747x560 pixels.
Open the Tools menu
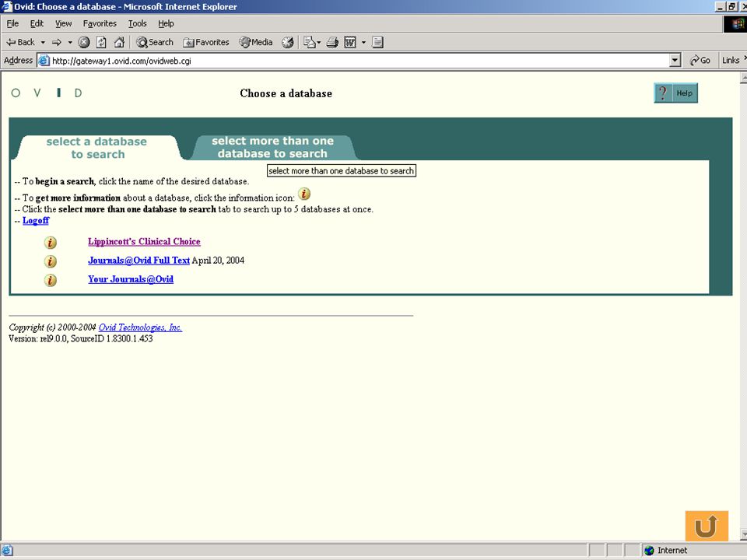click(x=137, y=23)
